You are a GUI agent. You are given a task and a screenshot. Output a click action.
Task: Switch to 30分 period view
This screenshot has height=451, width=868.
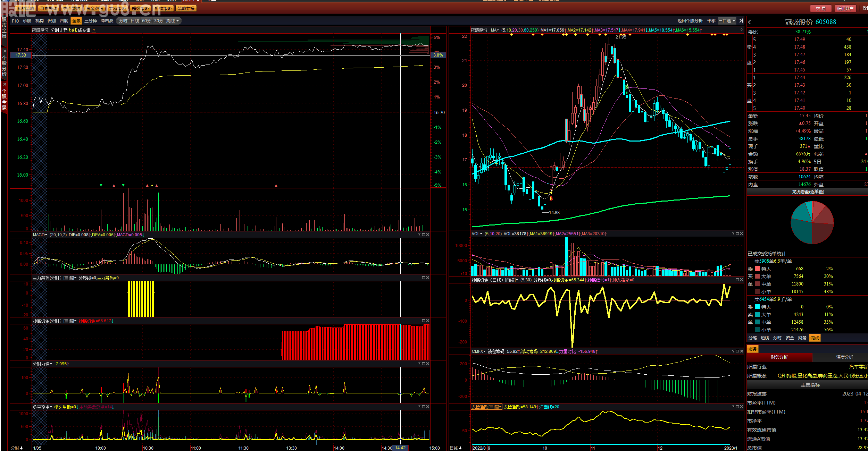pos(158,21)
